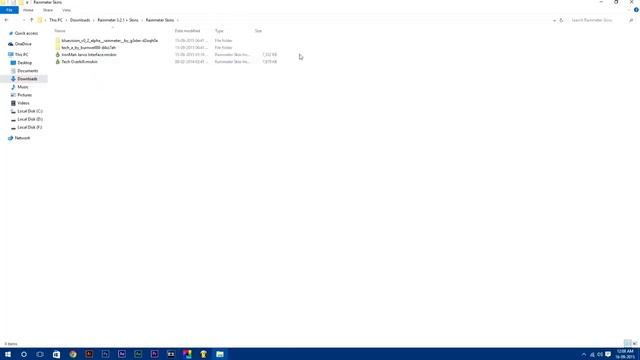Click 'This PC' in the address path
Screen dimensions: 640x360
click(56, 20)
